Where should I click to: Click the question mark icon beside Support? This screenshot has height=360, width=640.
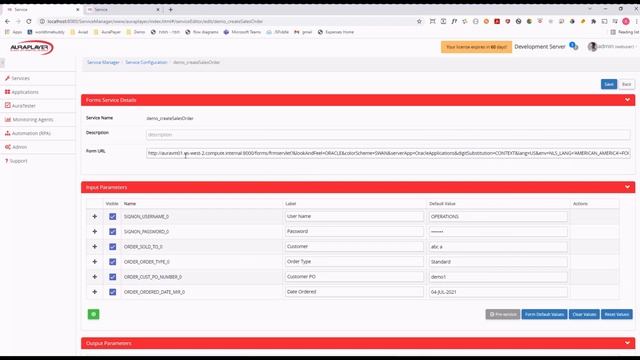(x=7, y=161)
